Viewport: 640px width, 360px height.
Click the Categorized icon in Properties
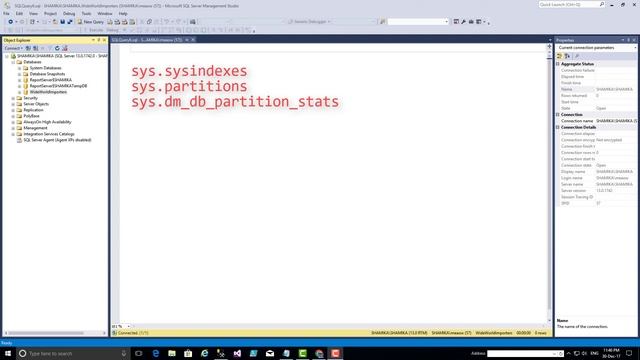coord(560,56)
